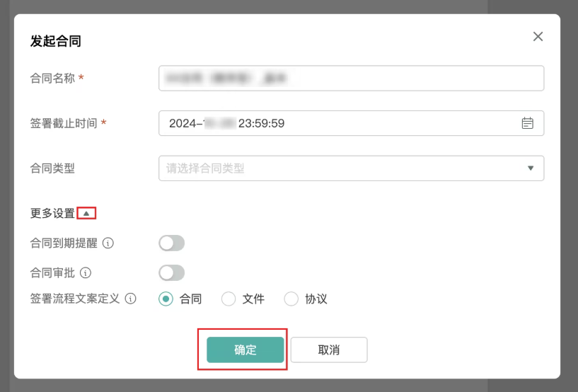Click the 发起合同 dialog title
This screenshot has height=392, width=578.
56,41
